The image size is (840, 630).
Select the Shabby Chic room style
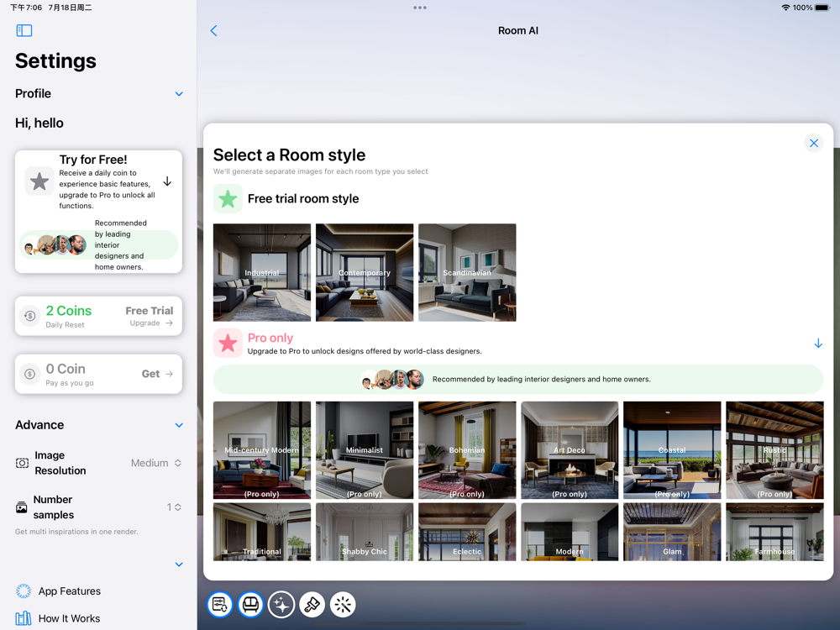(365, 532)
